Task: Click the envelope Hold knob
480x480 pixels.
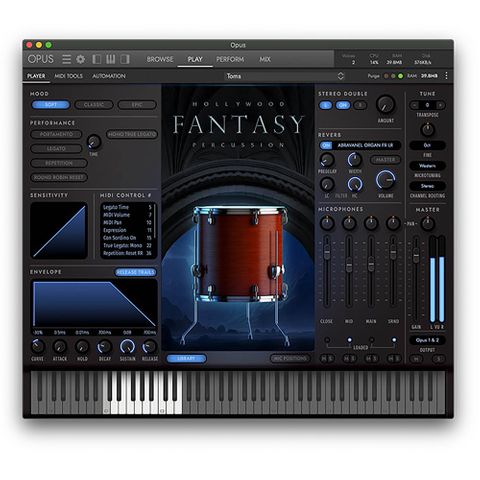Action: (x=82, y=347)
